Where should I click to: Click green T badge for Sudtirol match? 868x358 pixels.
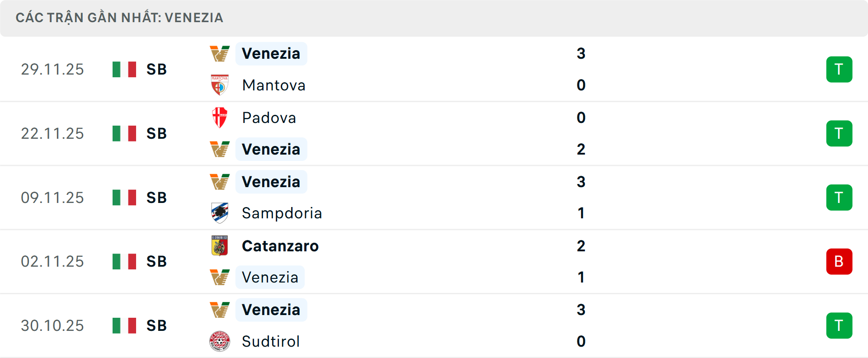coord(839,325)
